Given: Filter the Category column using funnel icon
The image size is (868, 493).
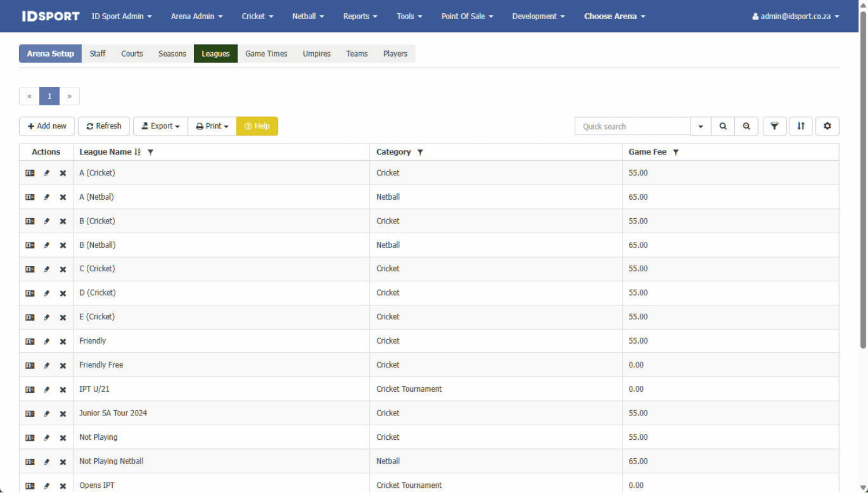Looking at the screenshot, I should click(x=420, y=152).
